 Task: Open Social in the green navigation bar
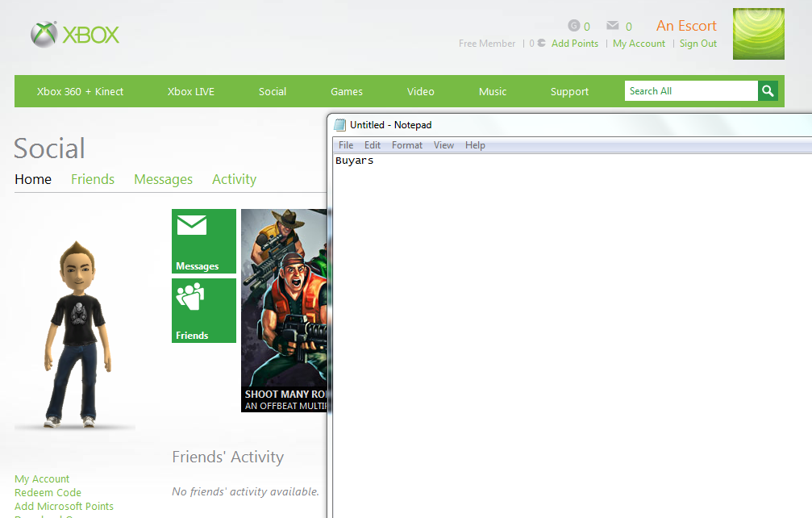273,92
